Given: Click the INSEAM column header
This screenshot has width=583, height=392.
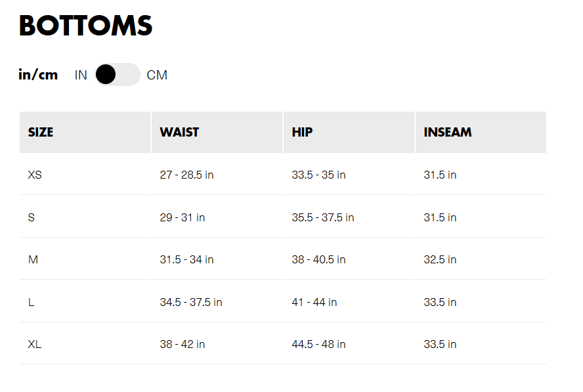Looking at the screenshot, I should 448,132.
